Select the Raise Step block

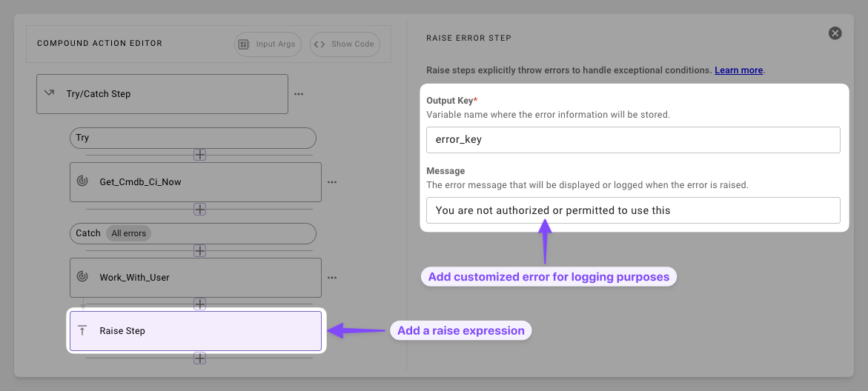[x=196, y=331]
